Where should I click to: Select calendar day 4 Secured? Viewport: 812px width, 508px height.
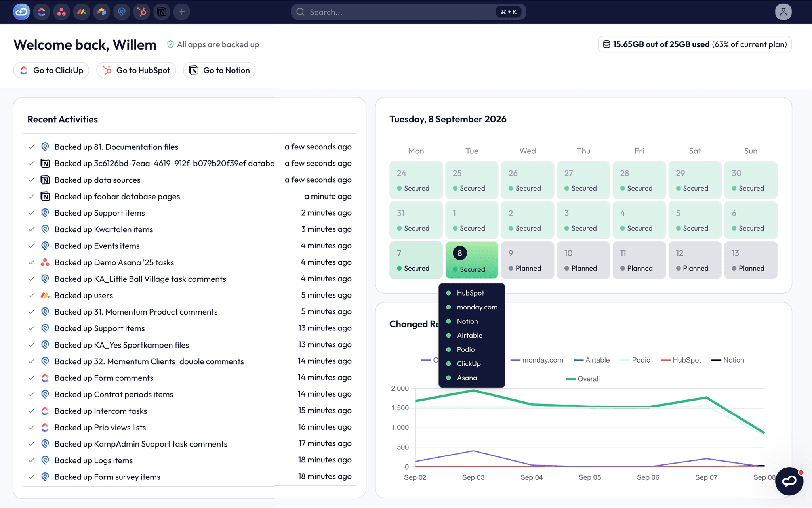pos(639,220)
